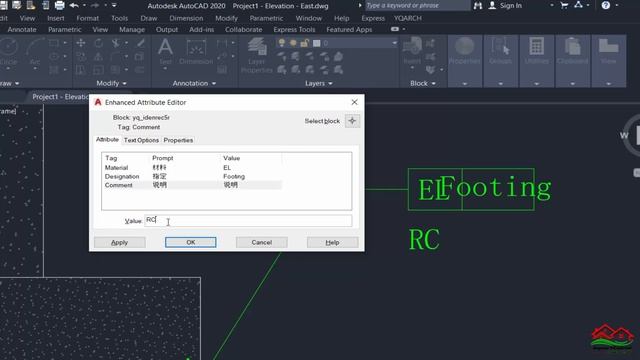Click the Select block pick button
Viewport: 640px width, 360px height.
[352, 121]
